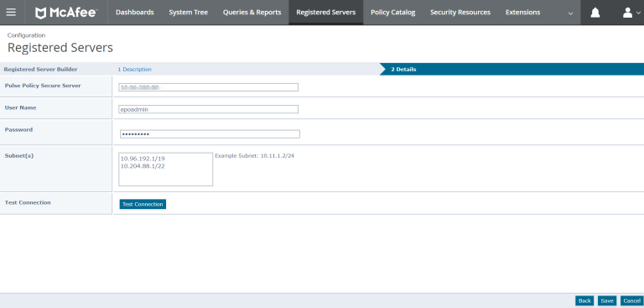This screenshot has width=644, height=308.
Task: Expand the more navigation items chevron
Action: click(570, 13)
